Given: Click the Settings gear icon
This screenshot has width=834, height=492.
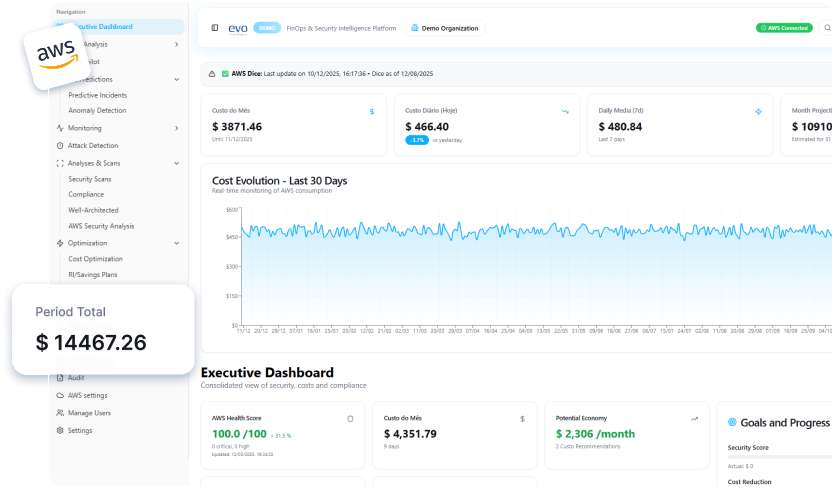Looking at the screenshot, I should point(60,431).
